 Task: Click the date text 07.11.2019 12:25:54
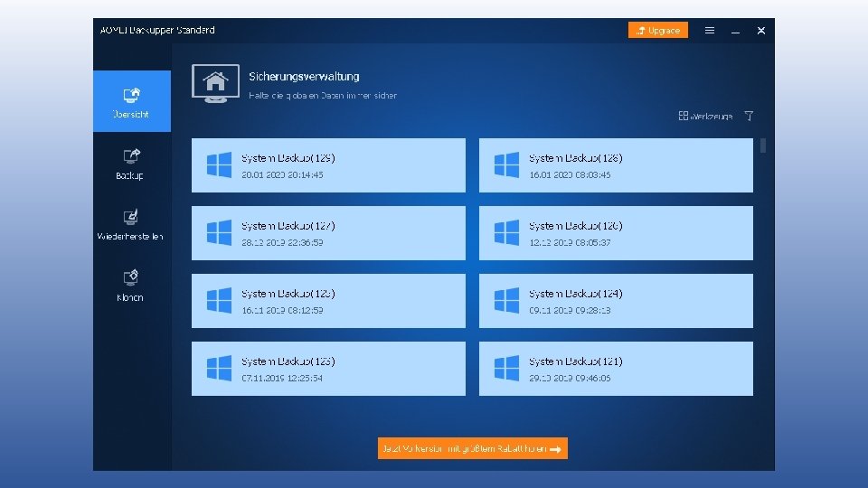pyautogui.click(x=282, y=378)
